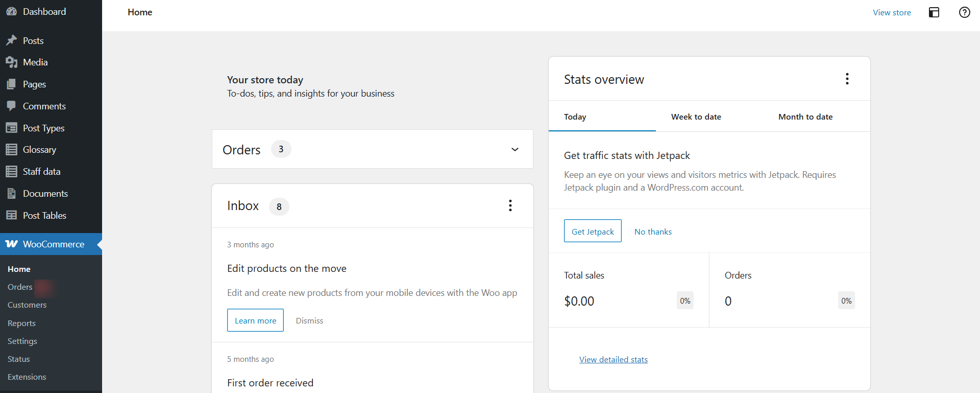
Task: Open Inbox three-dot options menu
Action: [x=510, y=205]
